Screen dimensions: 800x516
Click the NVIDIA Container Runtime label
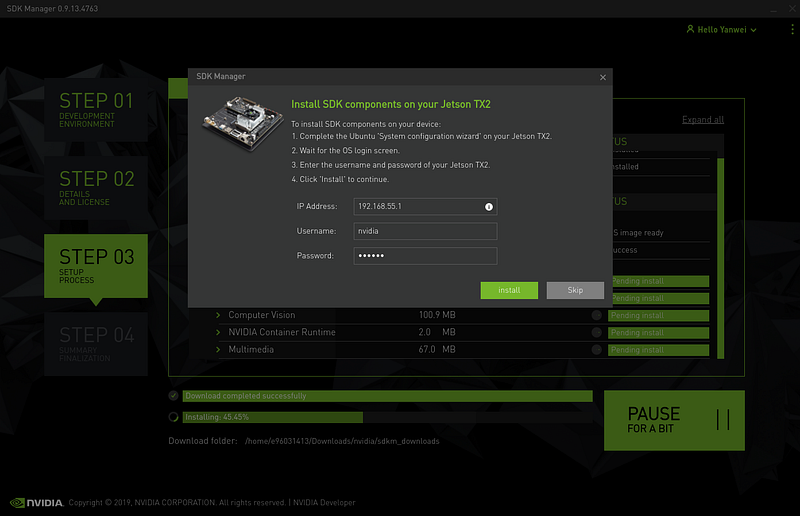click(282, 332)
